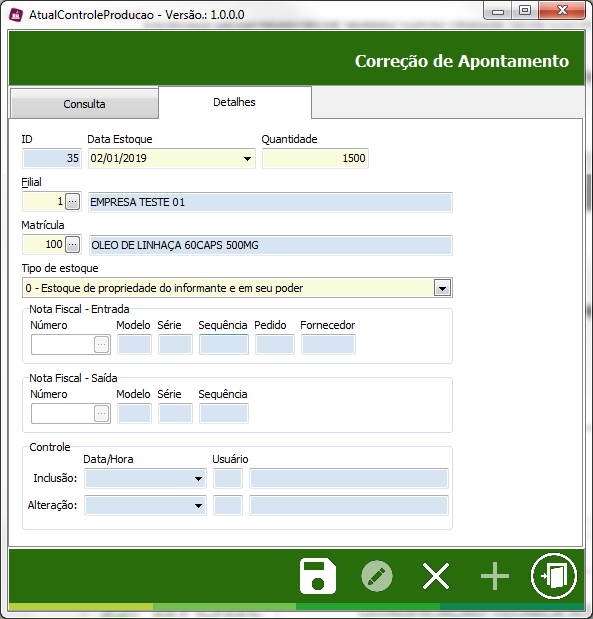Screen dimensions: 593x619
Task: Click the Nota Fiscal Entrada Número field
Action: [63, 344]
